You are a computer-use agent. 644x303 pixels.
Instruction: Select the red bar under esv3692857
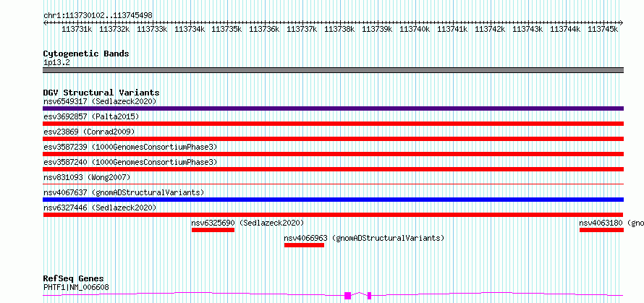tap(333, 124)
